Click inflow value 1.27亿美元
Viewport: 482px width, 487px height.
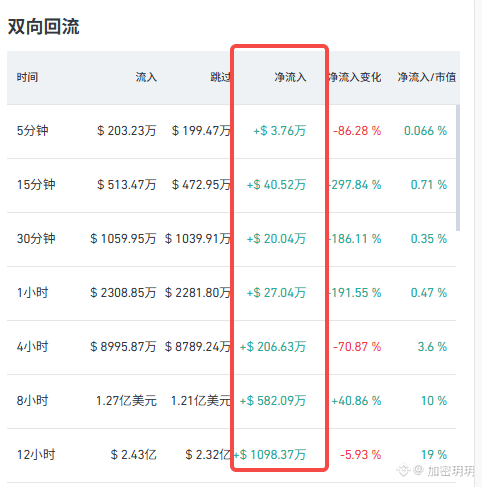click(x=126, y=400)
